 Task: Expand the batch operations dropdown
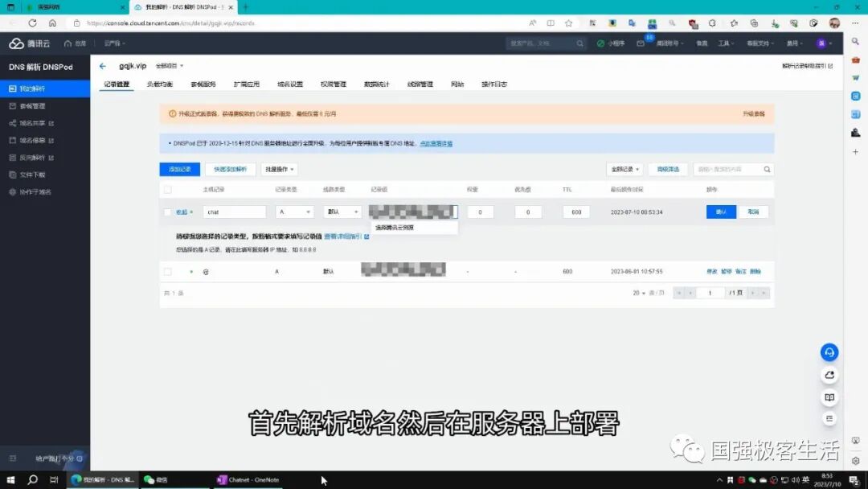280,170
